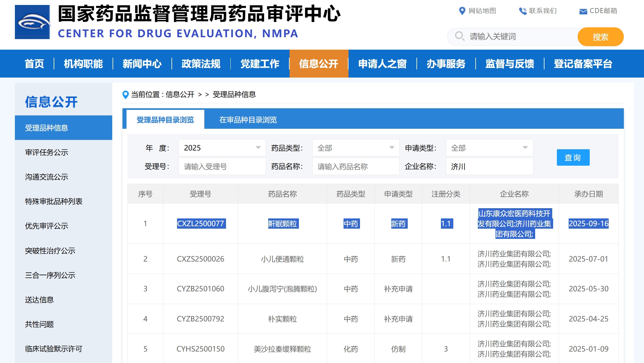Screen dimensions: 644x363
Task: Select 受理品种信息 in sidebar
Action: [64, 128]
